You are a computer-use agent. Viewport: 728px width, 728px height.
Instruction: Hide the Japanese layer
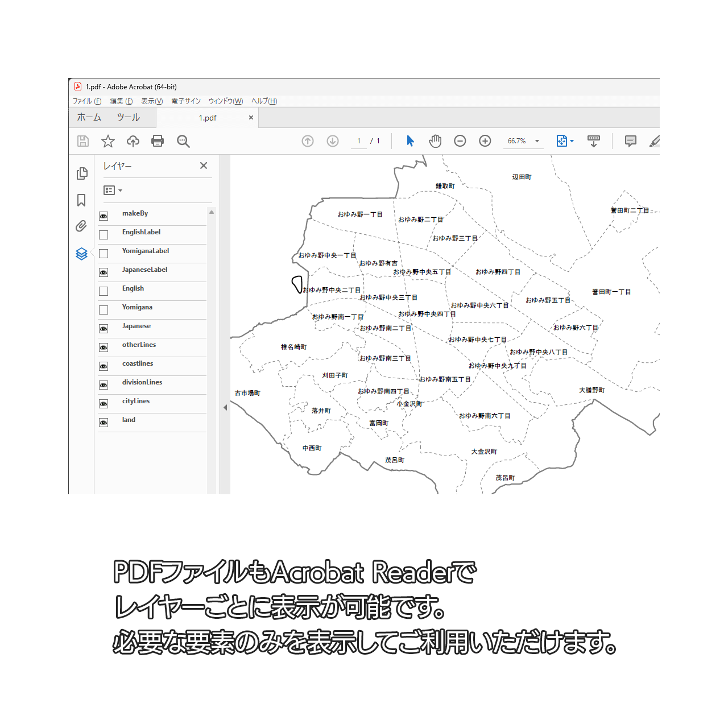click(x=104, y=329)
